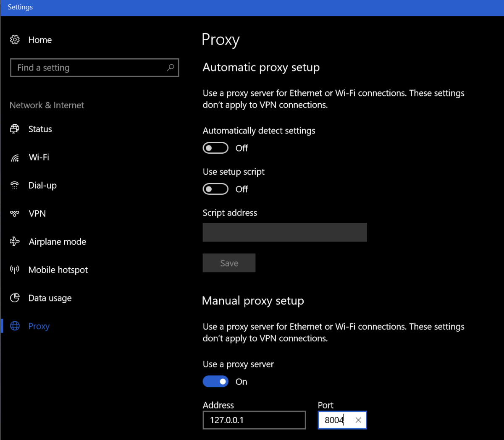Click the Dial-up phone icon
Image resolution: width=504 pixels, height=440 pixels.
pos(15,185)
